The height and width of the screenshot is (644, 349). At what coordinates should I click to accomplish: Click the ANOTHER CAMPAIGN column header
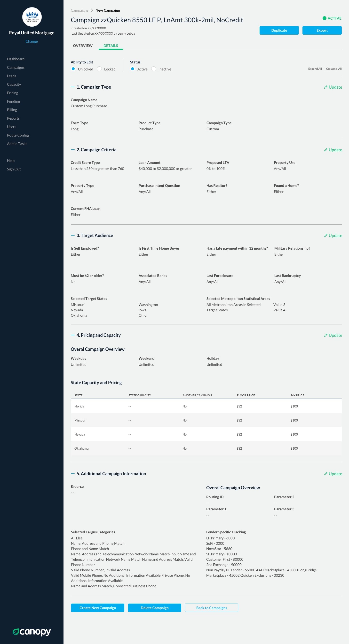coord(197,396)
